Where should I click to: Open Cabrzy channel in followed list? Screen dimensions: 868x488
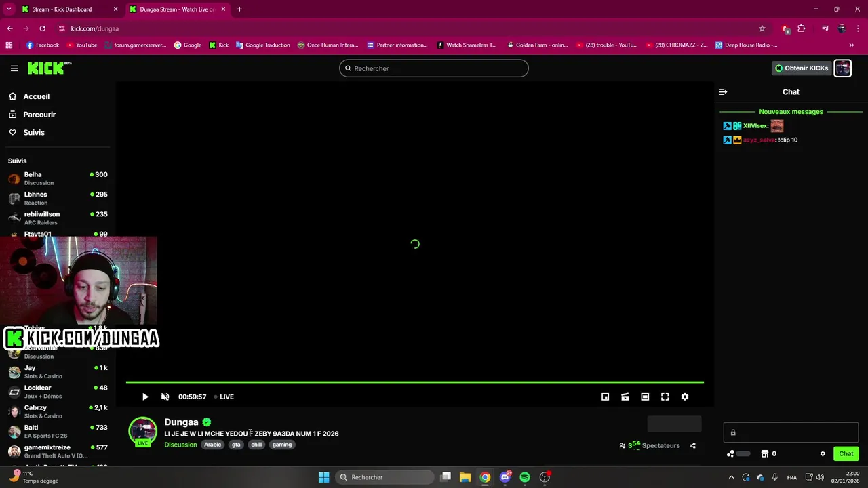click(x=58, y=411)
